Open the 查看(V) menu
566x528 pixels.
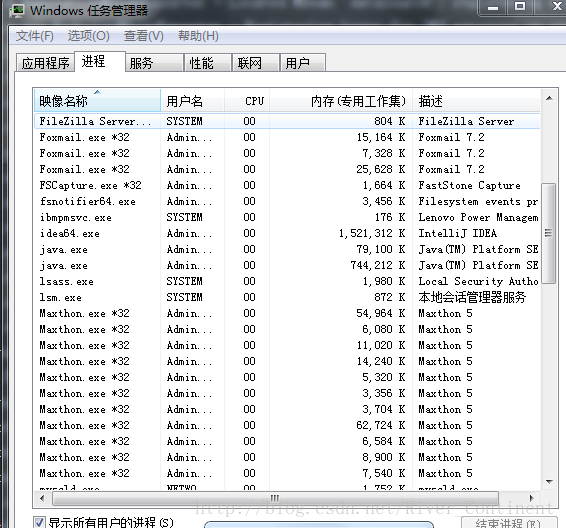point(143,36)
